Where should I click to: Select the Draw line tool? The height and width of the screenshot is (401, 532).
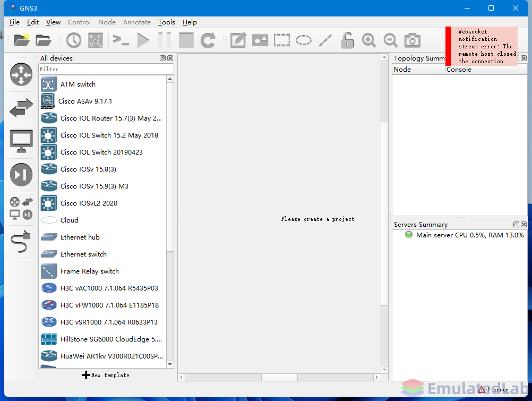click(x=325, y=40)
